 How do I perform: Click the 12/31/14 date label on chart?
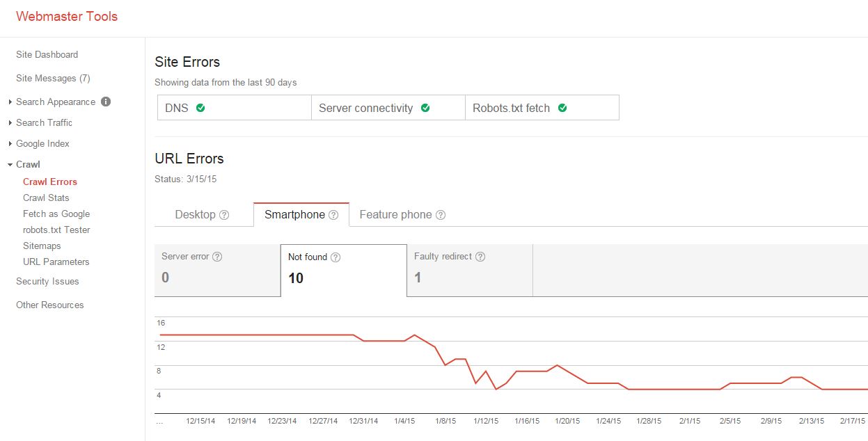pos(363,421)
